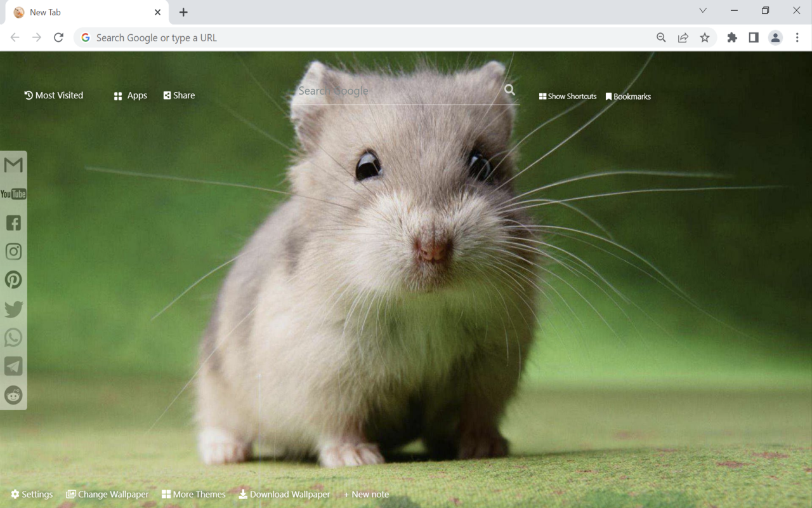
Task: Bookmark this tab with the star
Action: (x=705, y=38)
